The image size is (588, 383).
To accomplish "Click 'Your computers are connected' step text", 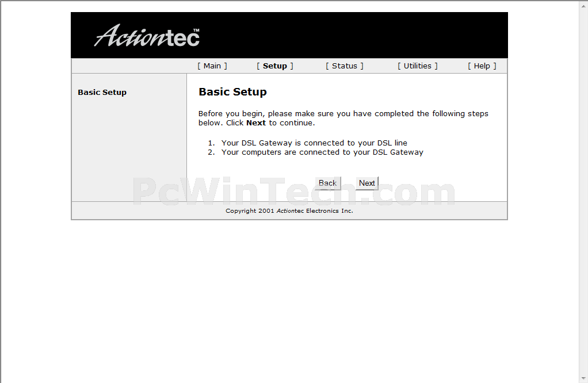I will (x=322, y=152).
